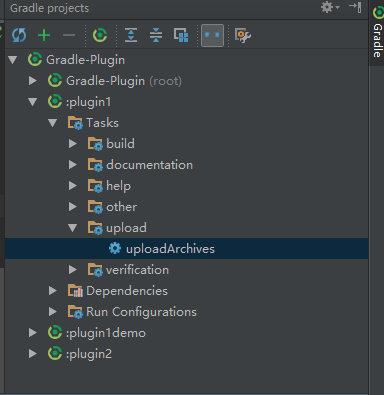This screenshot has width=384, height=395.
Task: Select the 'documentation' label
Action: tap(149, 165)
